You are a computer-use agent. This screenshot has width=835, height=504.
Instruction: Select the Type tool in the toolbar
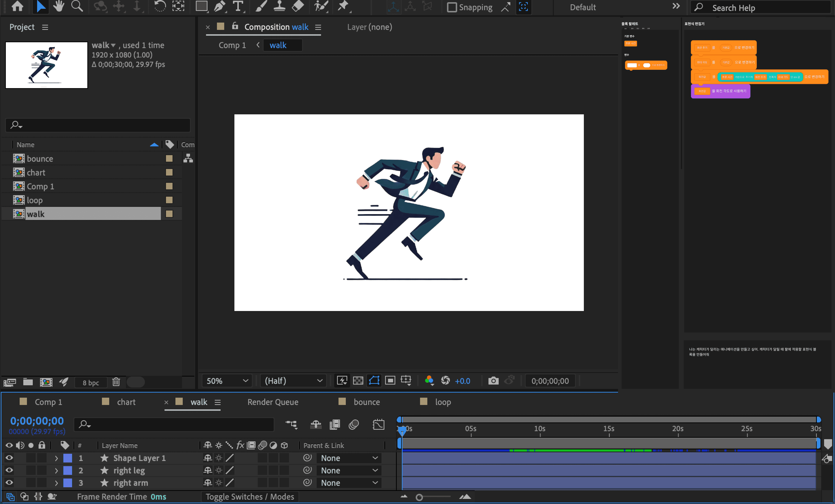coord(238,6)
